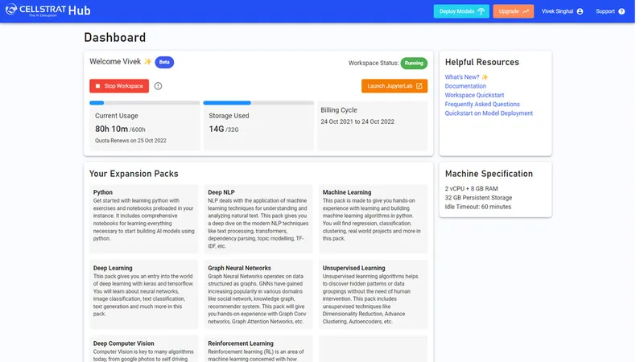Click the Dashboard heading
The image size is (644, 362).
click(x=115, y=37)
